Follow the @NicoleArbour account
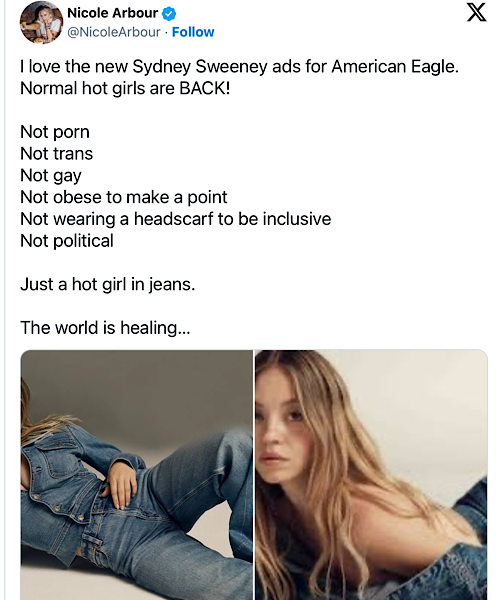Screen dimensions: 500x600 (193, 32)
